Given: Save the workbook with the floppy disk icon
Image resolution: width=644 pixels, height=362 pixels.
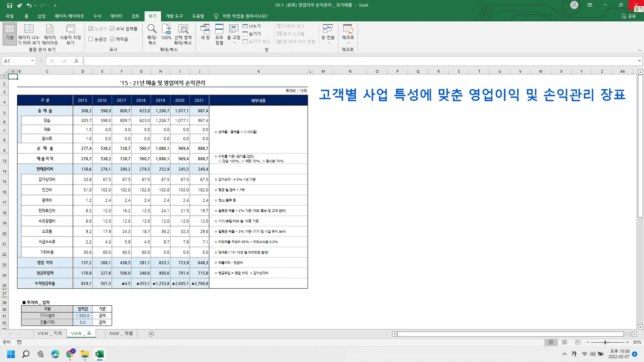Looking at the screenshot, I should tap(9, 5).
